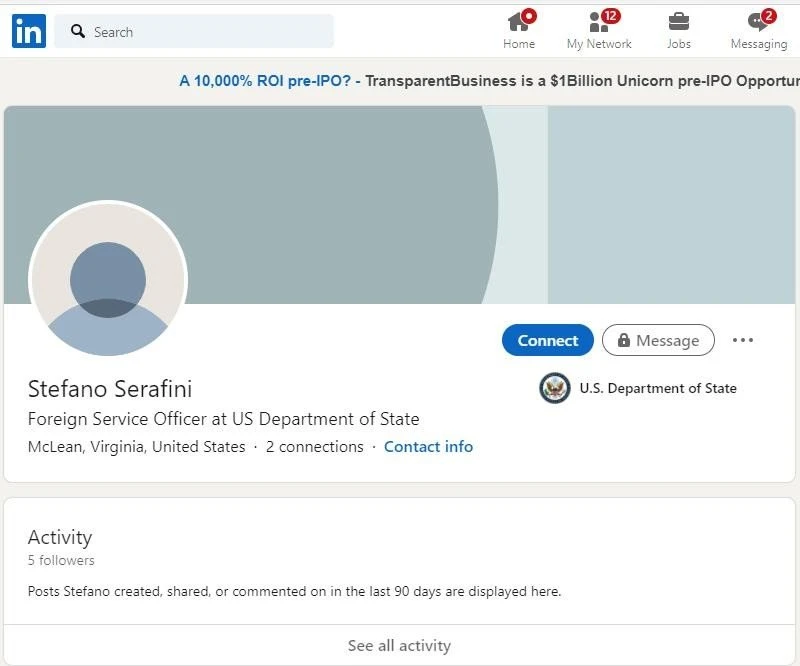
Task: Click See all activity
Action: pos(399,646)
